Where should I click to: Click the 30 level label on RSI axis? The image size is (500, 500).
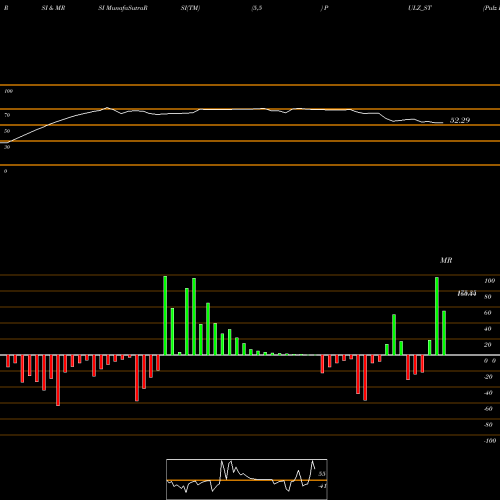point(7,147)
